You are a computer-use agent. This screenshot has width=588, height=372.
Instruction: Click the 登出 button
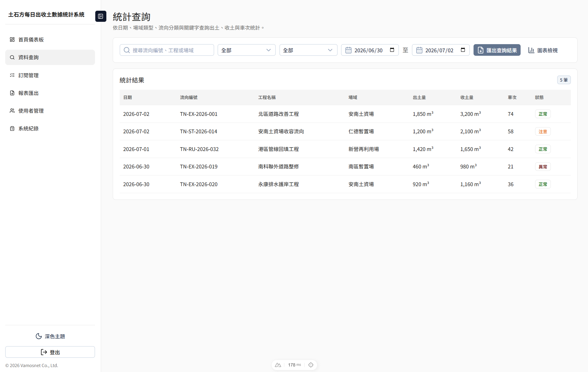pos(50,352)
